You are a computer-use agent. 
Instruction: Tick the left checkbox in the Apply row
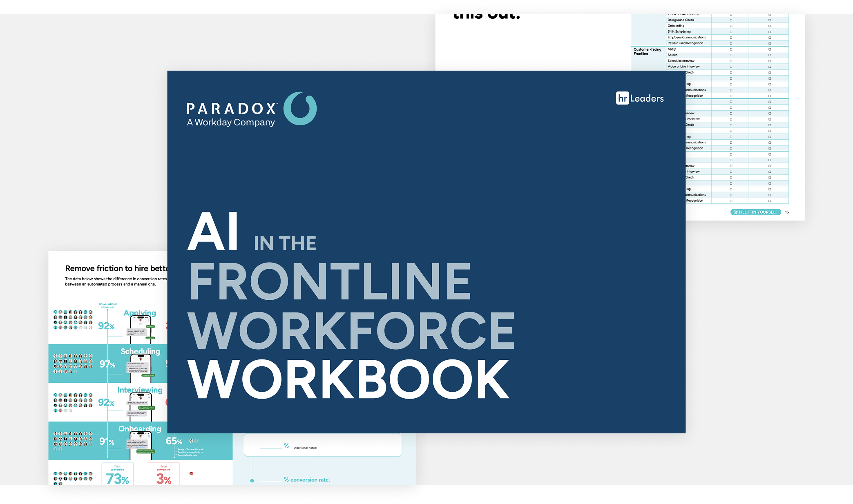(731, 49)
